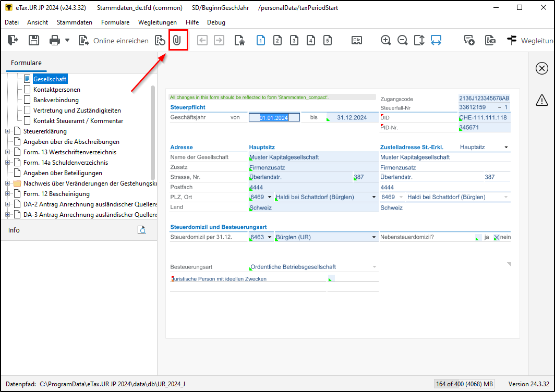Switch to page 2 in the toolbar
This screenshot has height=392, width=555.
click(x=277, y=40)
